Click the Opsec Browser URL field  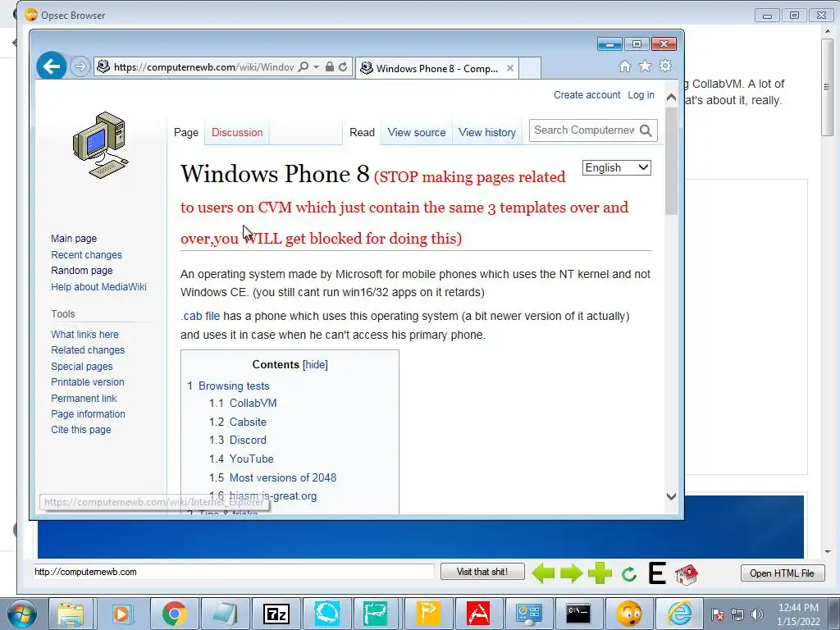234,572
